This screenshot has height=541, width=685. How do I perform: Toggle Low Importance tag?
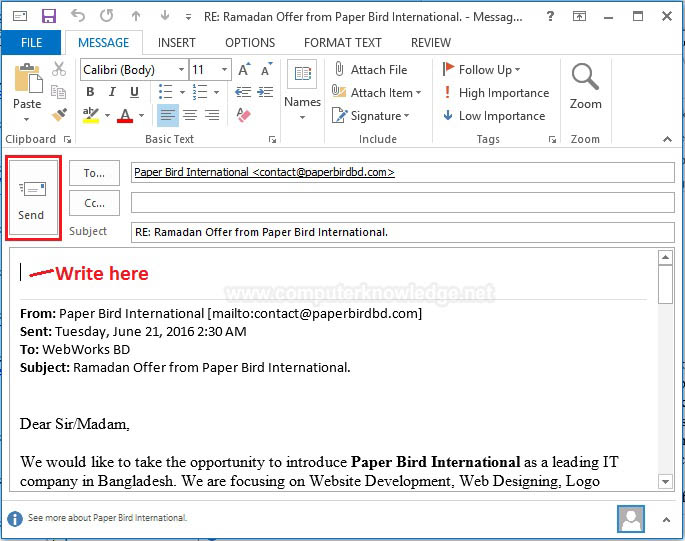pyautogui.click(x=494, y=116)
